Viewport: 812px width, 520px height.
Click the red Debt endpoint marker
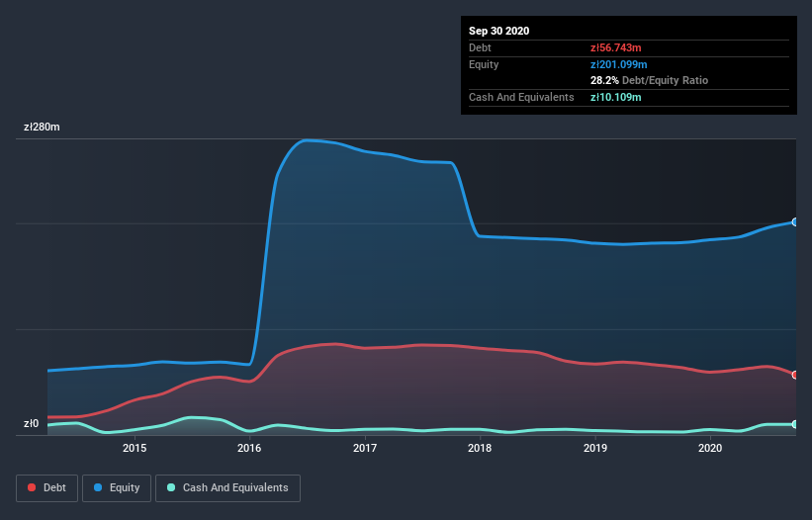795,375
